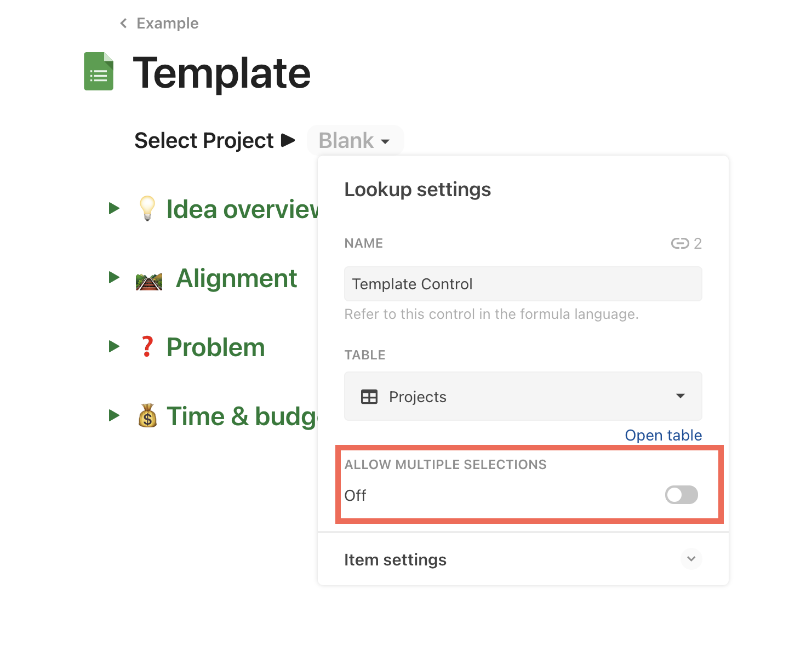Image resolution: width=812 pixels, height=652 pixels.
Task: Click the back chevron beside Example
Action: click(124, 23)
